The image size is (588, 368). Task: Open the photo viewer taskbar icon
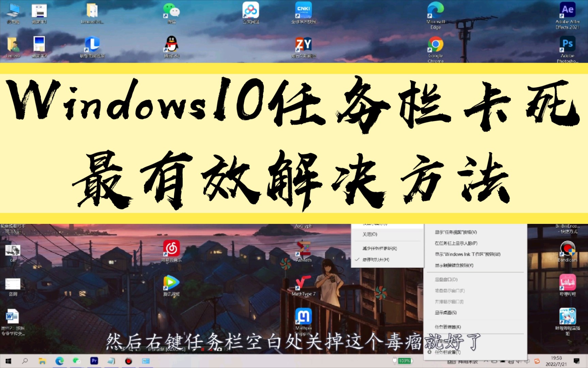146,361
